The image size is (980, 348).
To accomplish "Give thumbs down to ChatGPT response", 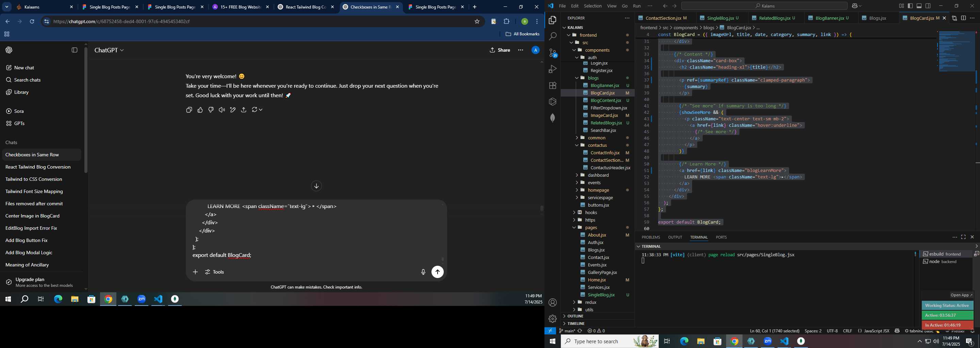I will point(211,110).
